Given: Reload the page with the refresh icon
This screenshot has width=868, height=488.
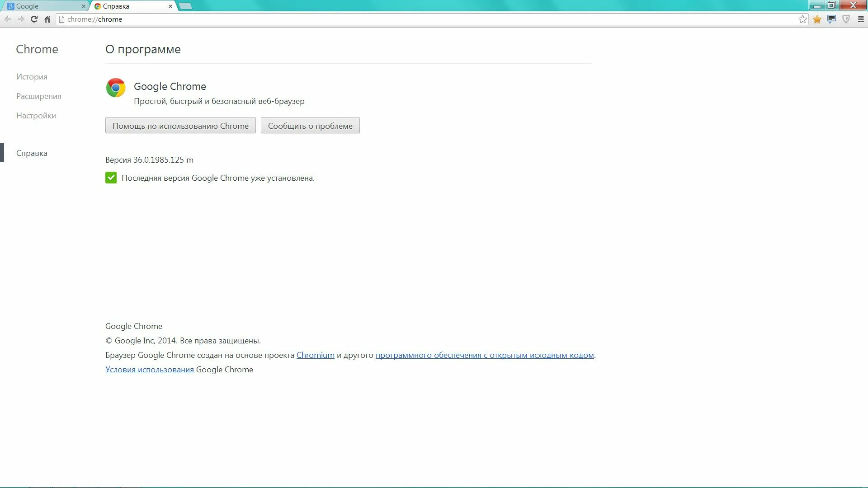Looking at the screenshot, I should point(34,19).
